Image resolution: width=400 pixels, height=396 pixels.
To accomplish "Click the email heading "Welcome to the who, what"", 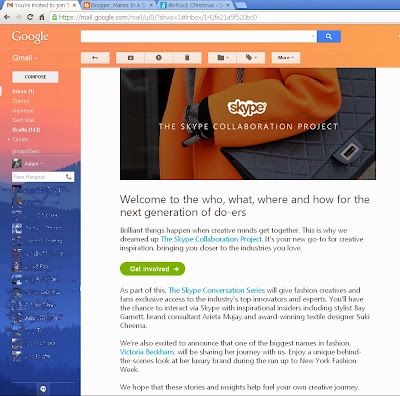I will (x=245, y=206).
